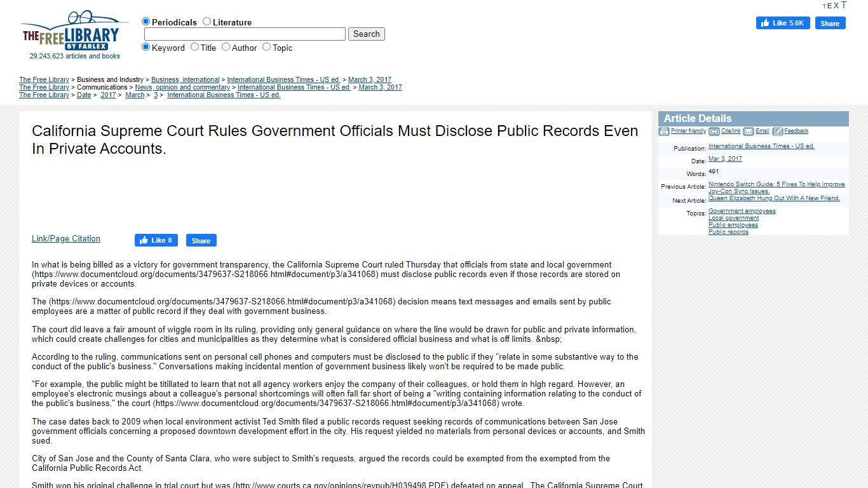Click the Date breadcrumb link
This screenshot has width=868, height=488.
[x=84, y=95]
